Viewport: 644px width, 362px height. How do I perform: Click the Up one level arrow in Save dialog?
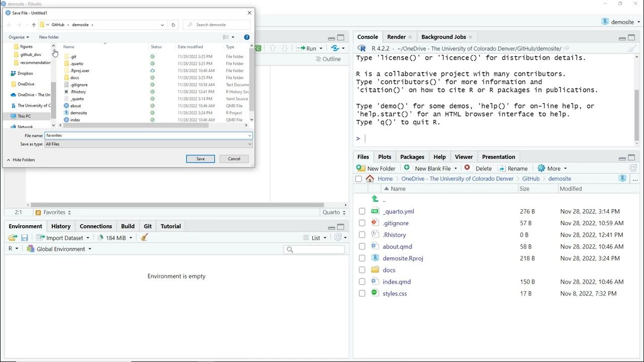[x=34, y=25]
